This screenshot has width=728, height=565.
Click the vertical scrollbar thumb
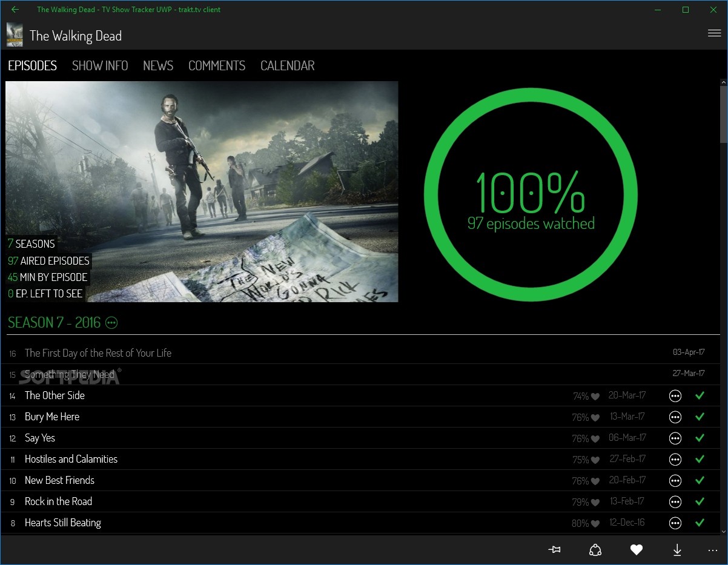click(x=723, y=114)
